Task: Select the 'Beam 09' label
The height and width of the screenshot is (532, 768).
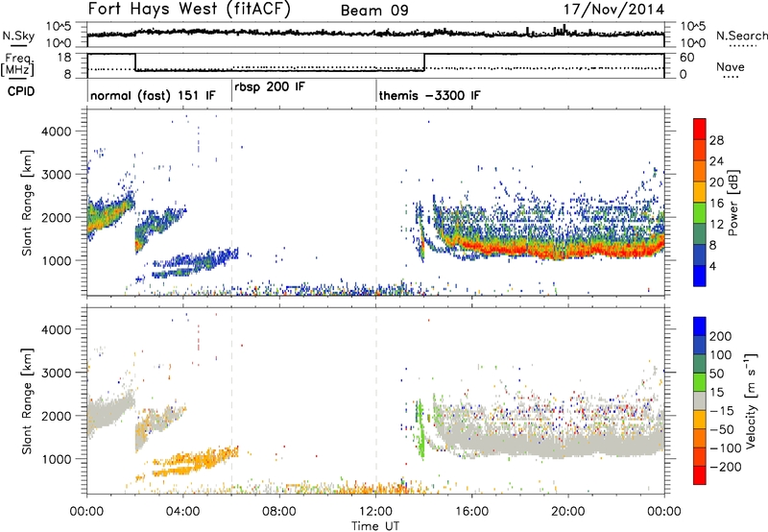Action: click(x=374, y=11)
